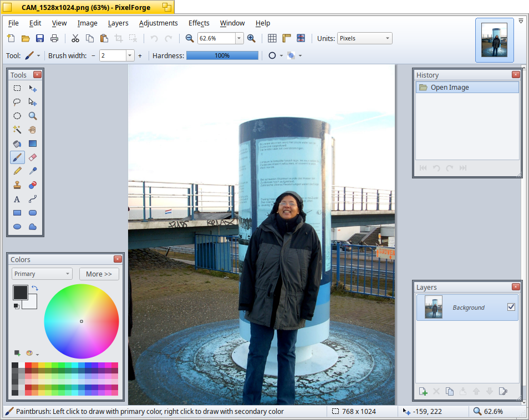This screenshot has height=420, width=529.
Task: Toggle the rulers display
Action: pos(287,38)
